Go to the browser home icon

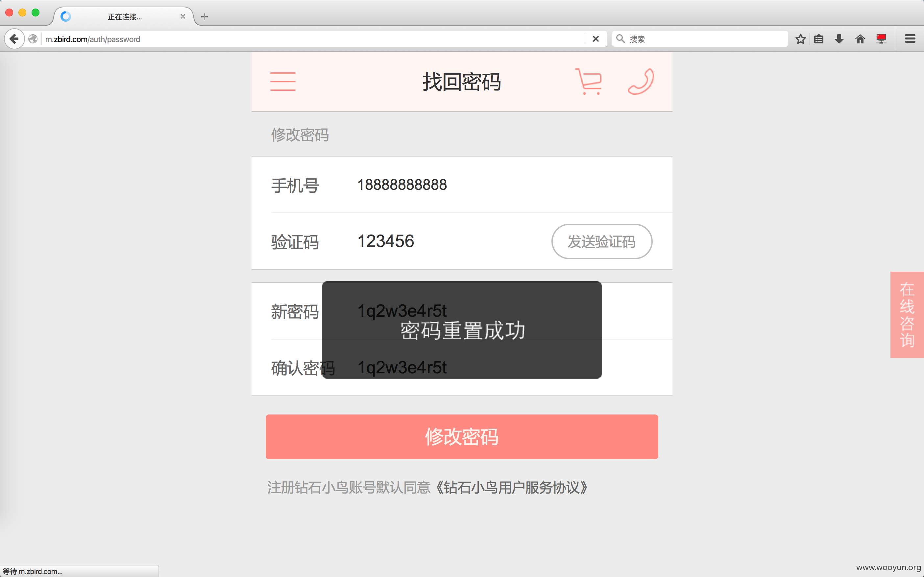click(x=860, y=39)
